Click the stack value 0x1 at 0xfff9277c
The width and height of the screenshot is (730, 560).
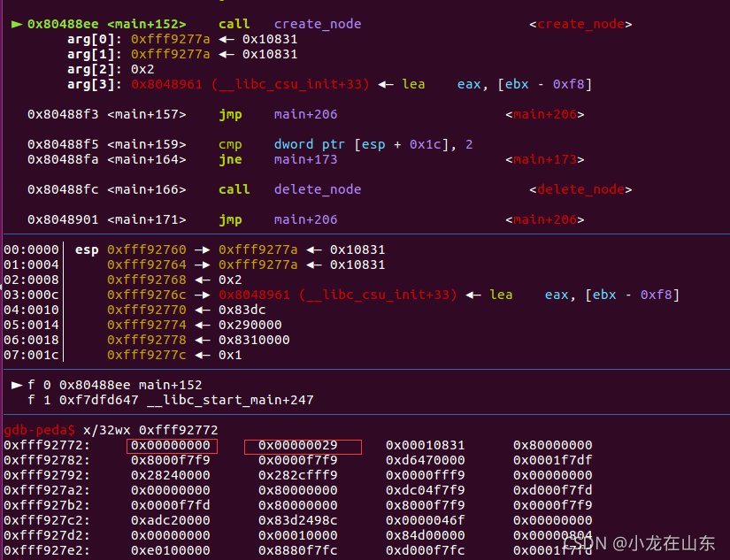click(x=230, y=355)
